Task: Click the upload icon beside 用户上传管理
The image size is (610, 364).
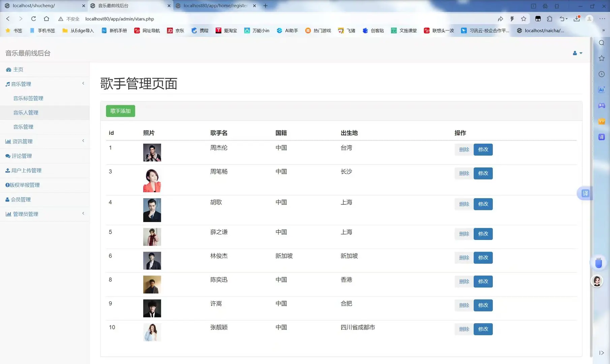Action: point(7,170)
